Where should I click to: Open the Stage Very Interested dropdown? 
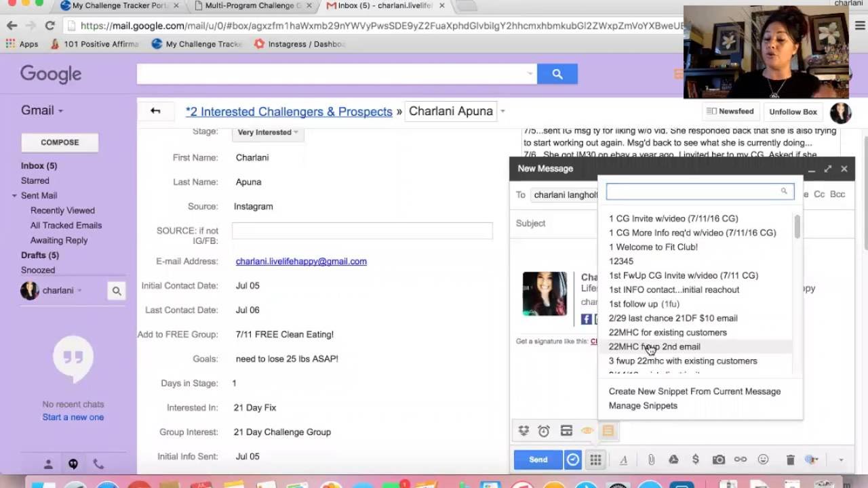coord(268,132)
